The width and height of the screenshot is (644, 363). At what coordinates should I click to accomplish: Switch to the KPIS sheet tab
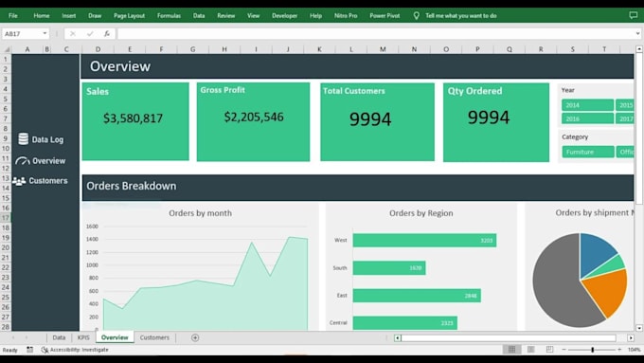pyautogui.click(x=83, y=337)
